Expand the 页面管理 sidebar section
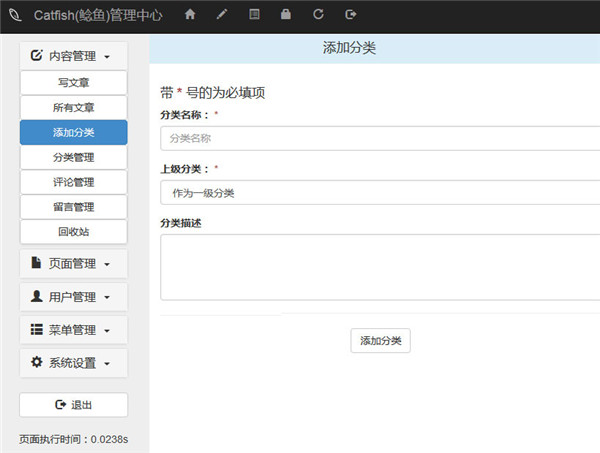The width and height of the screenshot is (600, 453). (73, 264)
